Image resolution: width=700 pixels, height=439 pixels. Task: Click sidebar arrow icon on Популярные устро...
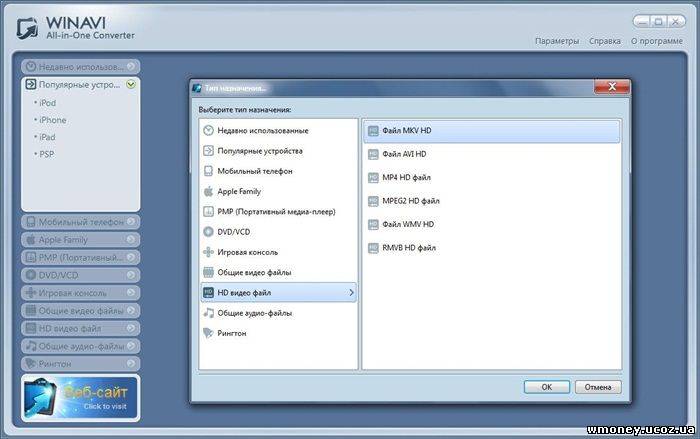(x=30, y=84)
